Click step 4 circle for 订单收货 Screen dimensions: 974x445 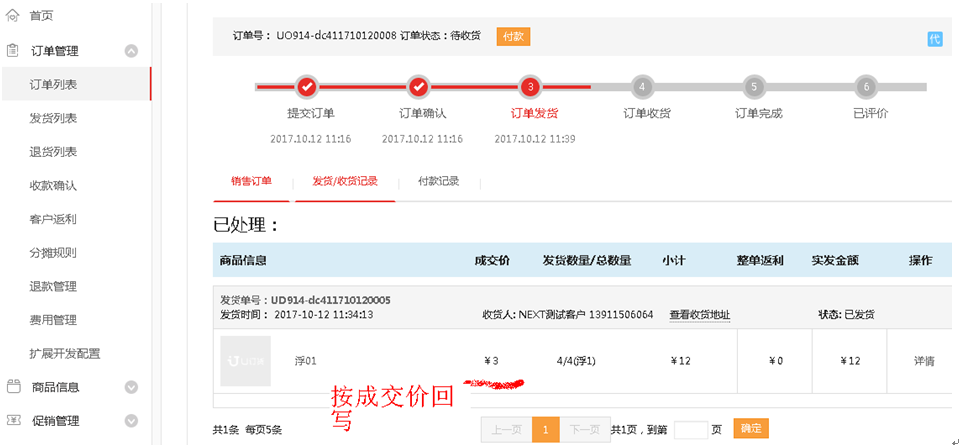(642, 87)
